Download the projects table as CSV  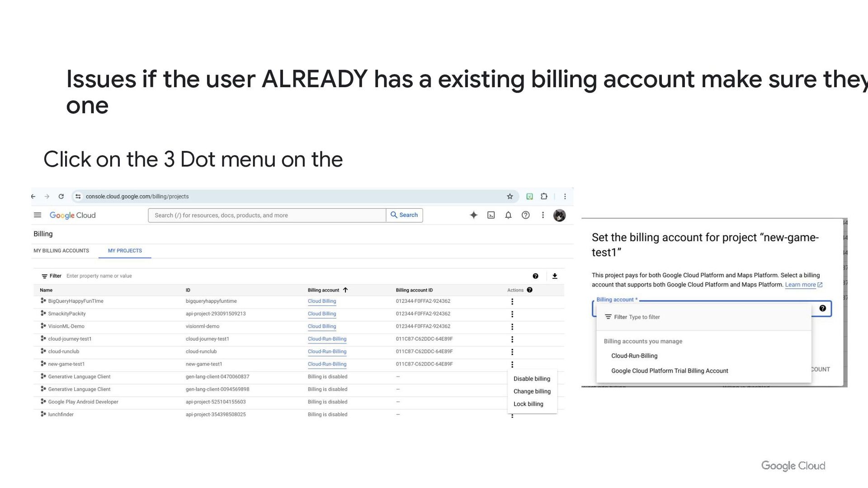click(555, 276)
